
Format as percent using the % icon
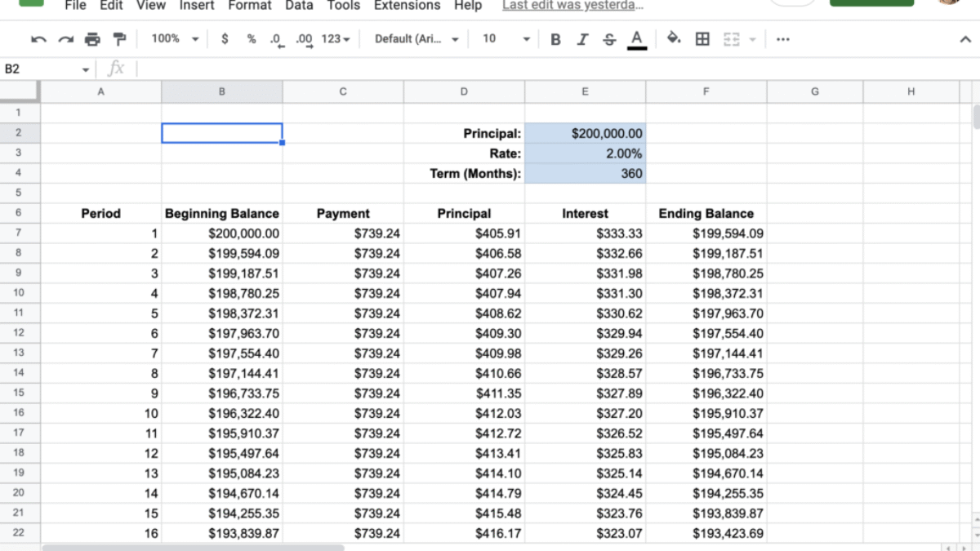coord(252,39)
